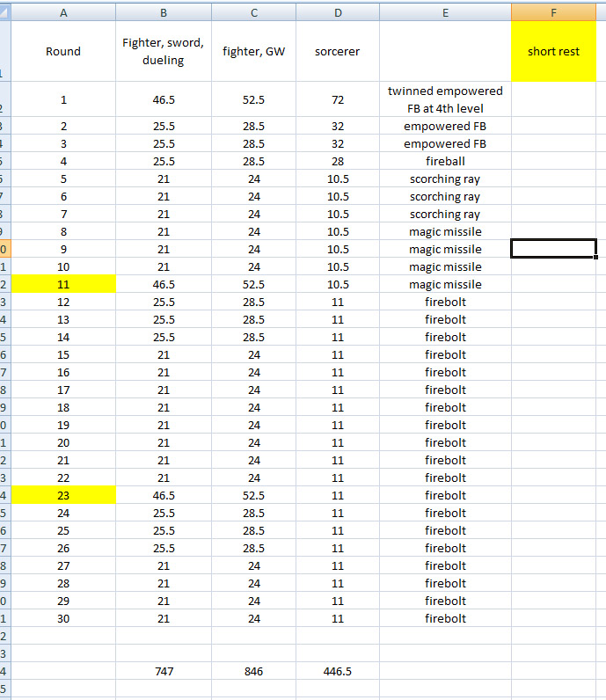Select the "sorcerer" heading cell
606x700 pixels.
pos(338,52)
